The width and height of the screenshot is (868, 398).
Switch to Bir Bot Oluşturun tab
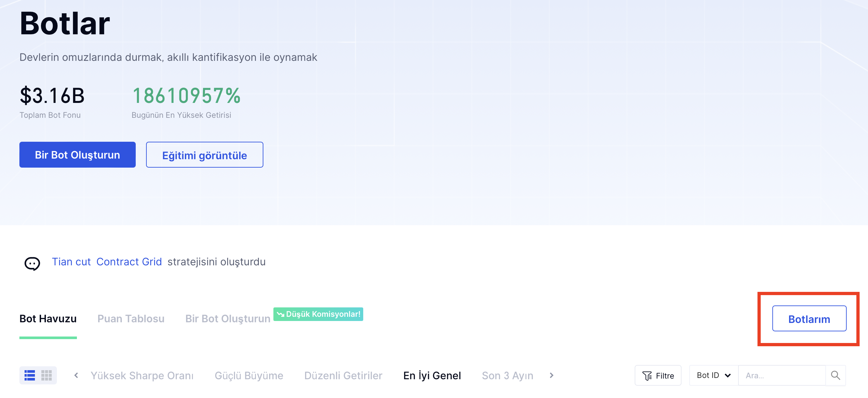(x=228, y=318)
